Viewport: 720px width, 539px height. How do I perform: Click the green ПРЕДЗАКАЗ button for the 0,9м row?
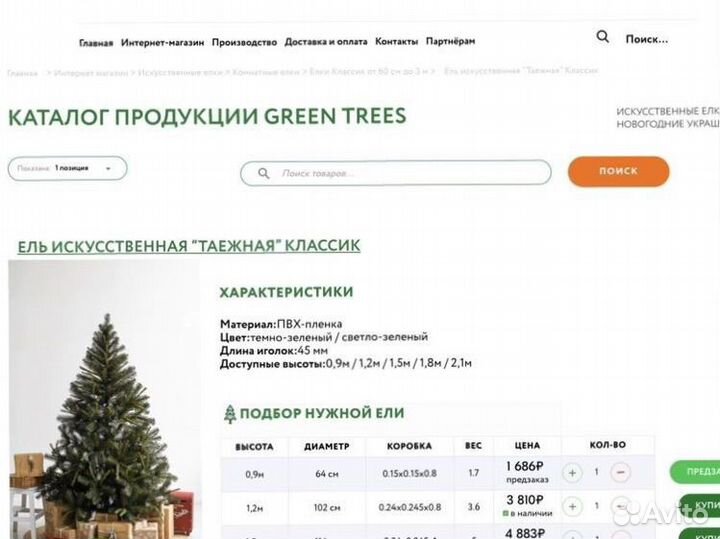pos(695,472)
